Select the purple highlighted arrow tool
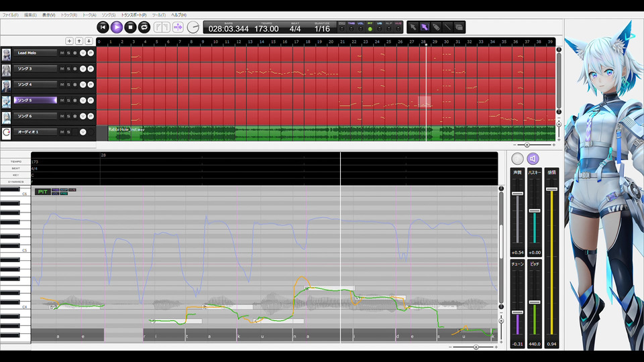Image resolution: width=644 pixels, height=362 pixels. tap(424, 27)
